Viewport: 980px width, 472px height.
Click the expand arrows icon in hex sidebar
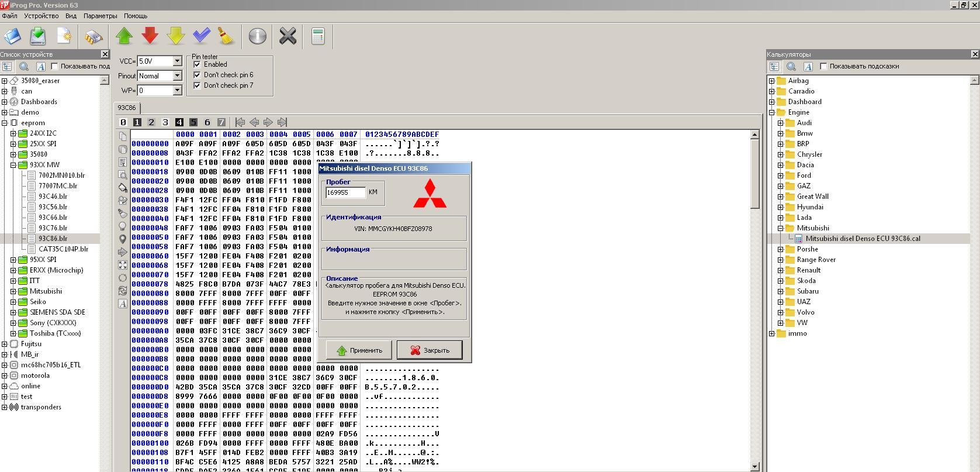(122, 265)
